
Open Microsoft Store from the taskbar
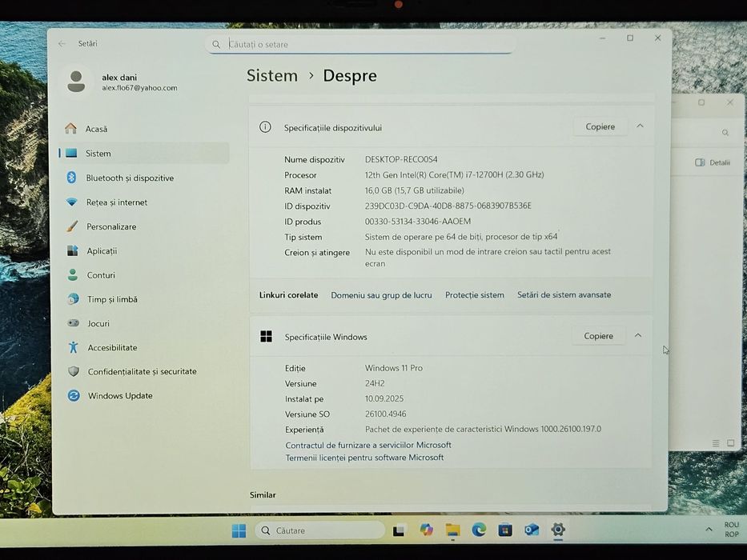tap(505, 530)
